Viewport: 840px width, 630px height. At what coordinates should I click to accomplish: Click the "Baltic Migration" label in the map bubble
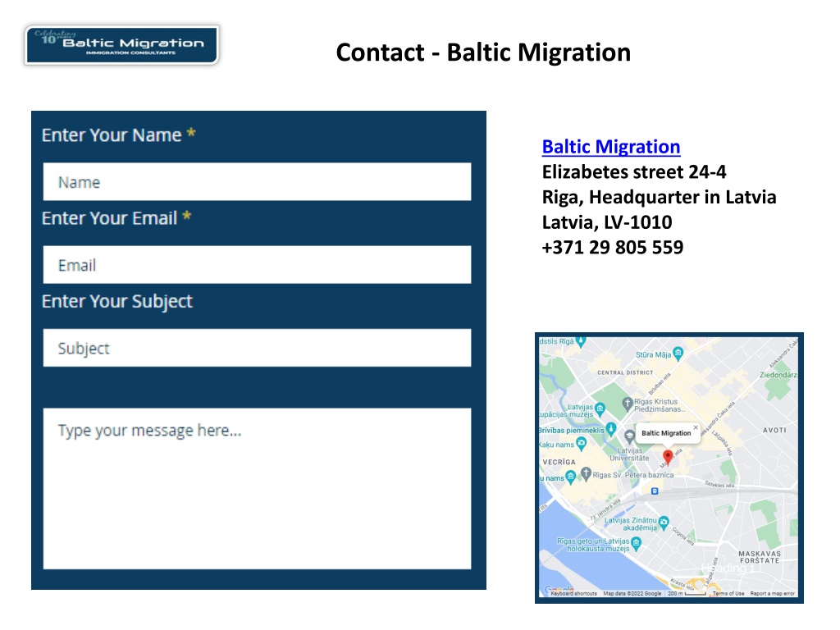click(666, 433)
